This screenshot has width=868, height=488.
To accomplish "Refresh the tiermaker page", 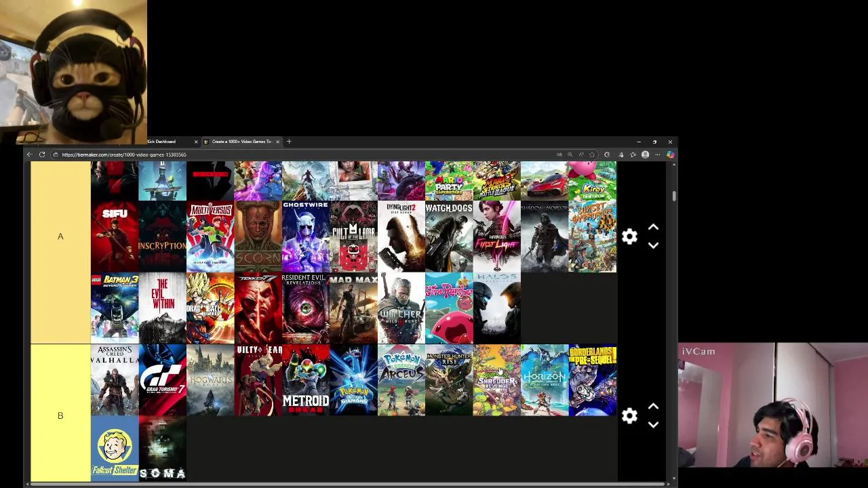I will [42, 155].
